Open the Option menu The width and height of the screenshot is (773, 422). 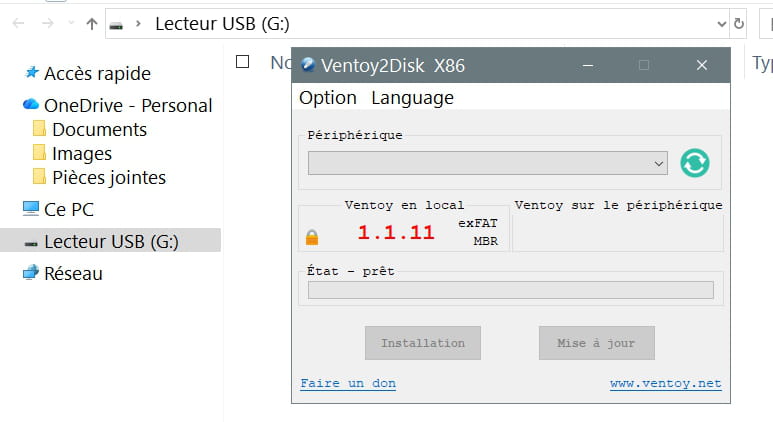pos(328,97)
